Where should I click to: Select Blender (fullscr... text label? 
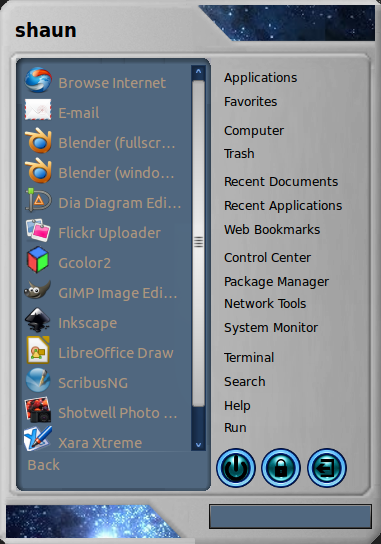(x=117, y=143)
